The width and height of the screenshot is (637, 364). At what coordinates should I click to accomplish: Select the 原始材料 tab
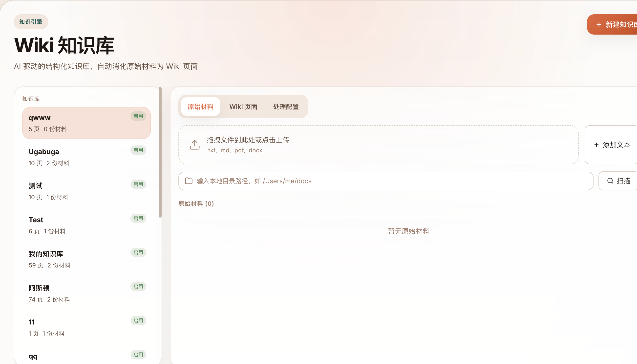tap(200, 106)
